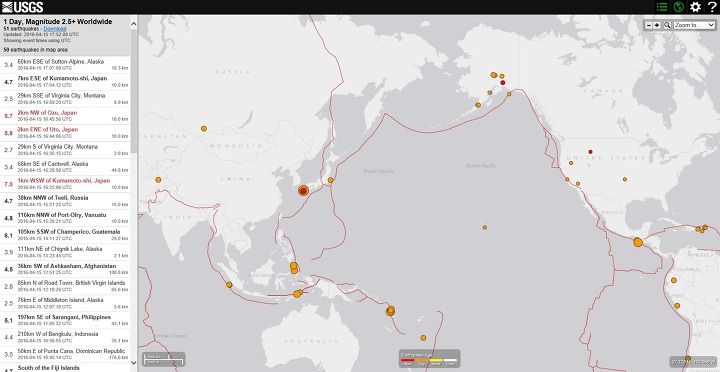Click the map scale bar
Viewport: 720px width, 372px height.
pos(164,359)
